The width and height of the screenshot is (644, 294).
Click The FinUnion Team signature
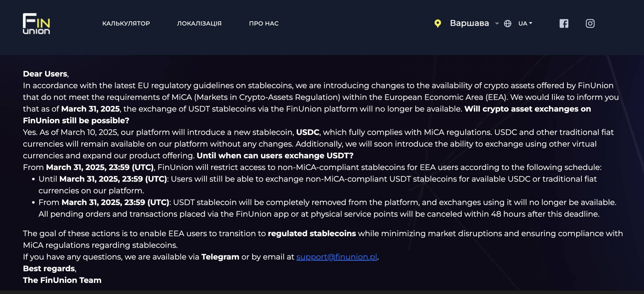click(62, 280)
